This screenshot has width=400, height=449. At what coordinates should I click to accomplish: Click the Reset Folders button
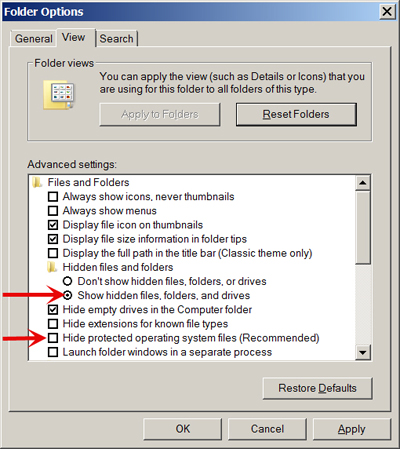[296, 114]
